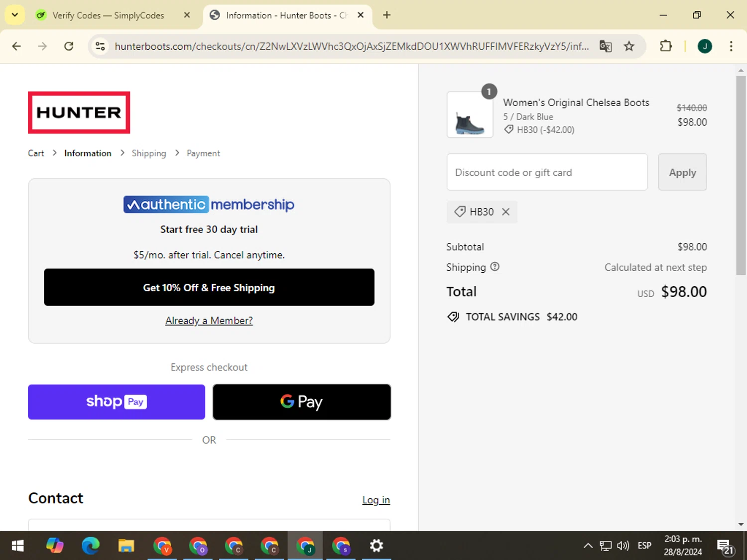Click the HB30 tag icon chip
Screen dimensions: 747x560
[460, 212]
